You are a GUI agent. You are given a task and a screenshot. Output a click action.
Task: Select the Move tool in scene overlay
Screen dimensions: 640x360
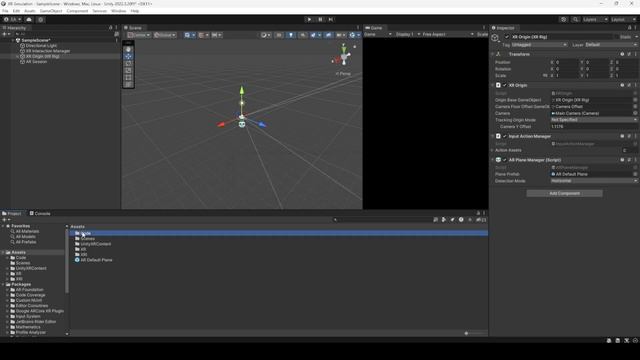(x=128, y=56)
